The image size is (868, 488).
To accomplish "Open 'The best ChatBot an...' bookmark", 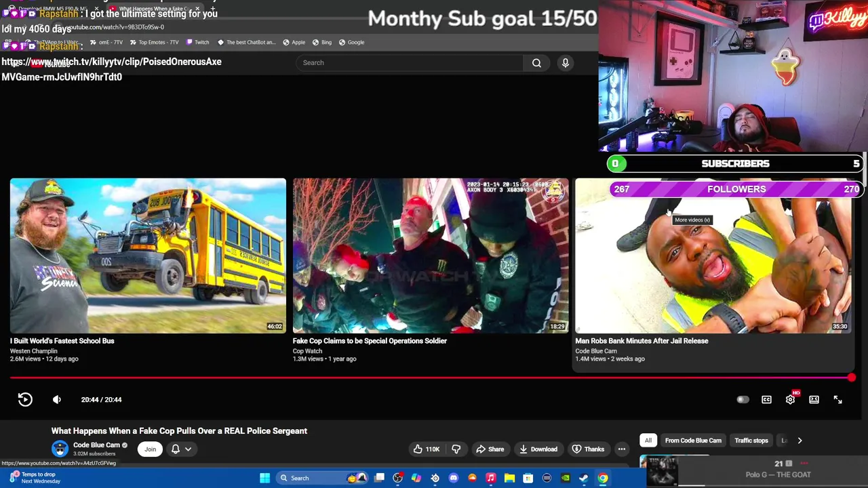I will pos(246,42).
